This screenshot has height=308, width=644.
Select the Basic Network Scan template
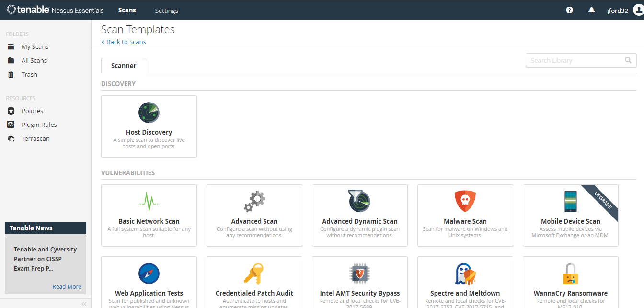click(149, 216)
